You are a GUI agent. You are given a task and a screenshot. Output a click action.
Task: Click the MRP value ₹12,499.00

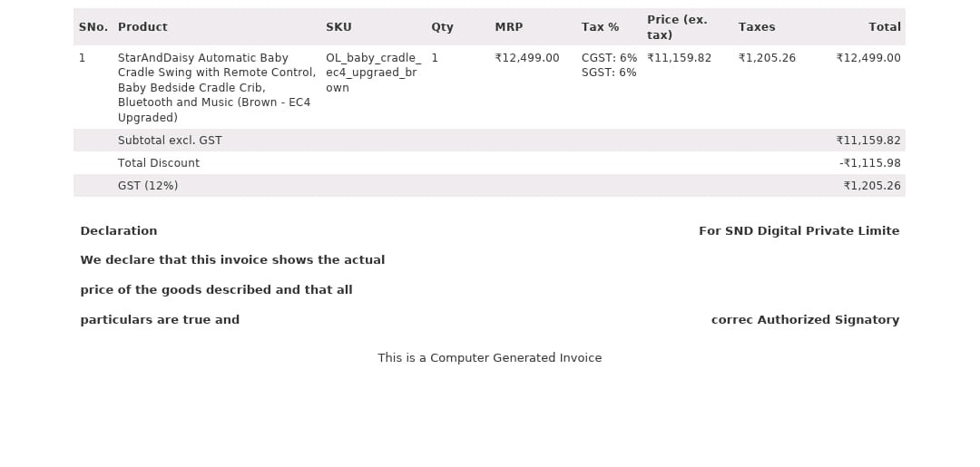coord(527,58)
